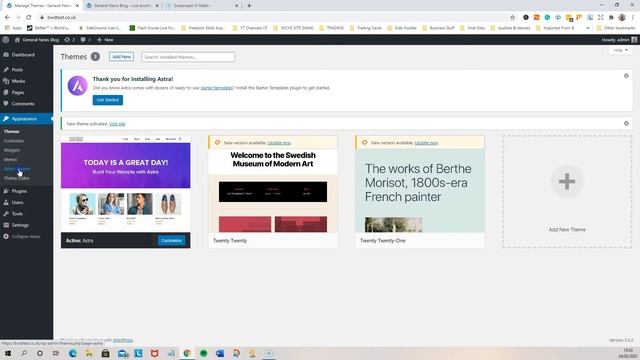The height and width of the screenshot is (360, 640).
Task: Open the starter templates link
Action: click(x=216, y=88)
